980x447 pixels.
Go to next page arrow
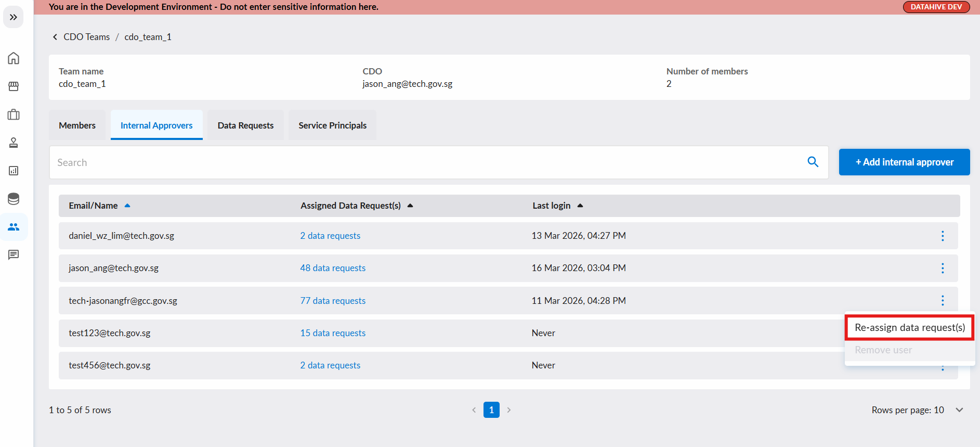(509, 410)
